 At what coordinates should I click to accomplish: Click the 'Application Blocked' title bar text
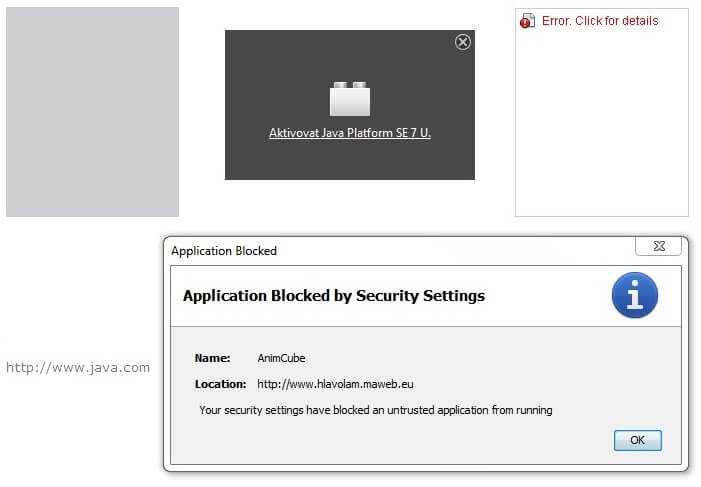tap(224, 251)
